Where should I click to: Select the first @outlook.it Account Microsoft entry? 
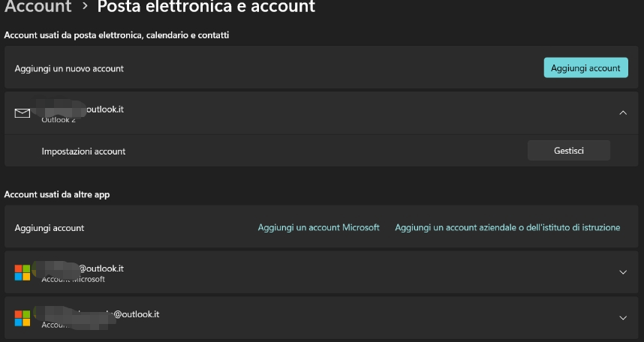coord(321,272)
